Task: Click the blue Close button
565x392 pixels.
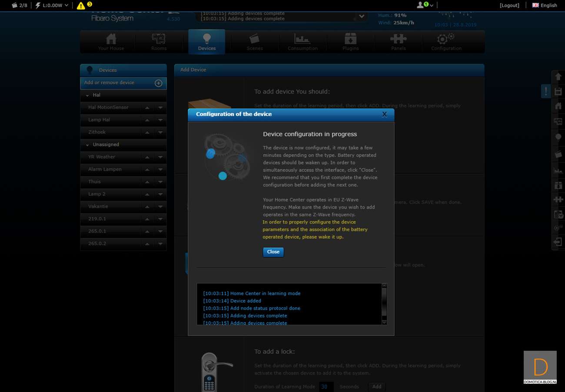Action: click(273, 252)
